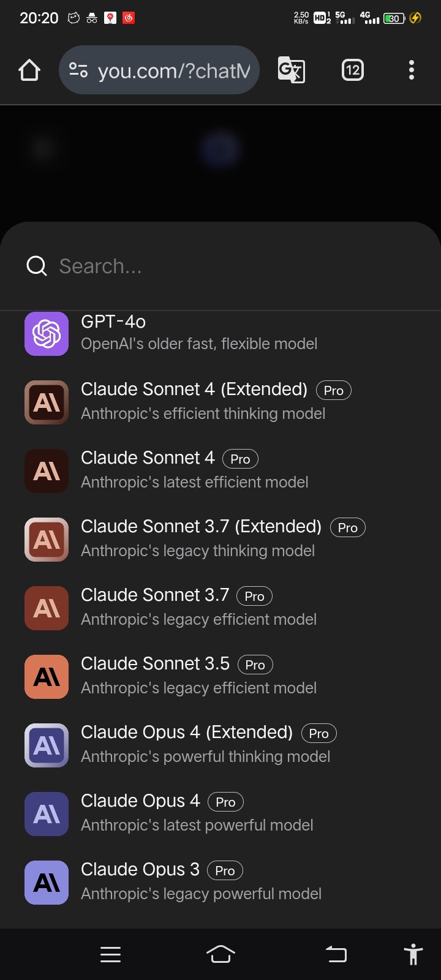
Task: Tap the site settings icon in address bar
Action: 78,70
